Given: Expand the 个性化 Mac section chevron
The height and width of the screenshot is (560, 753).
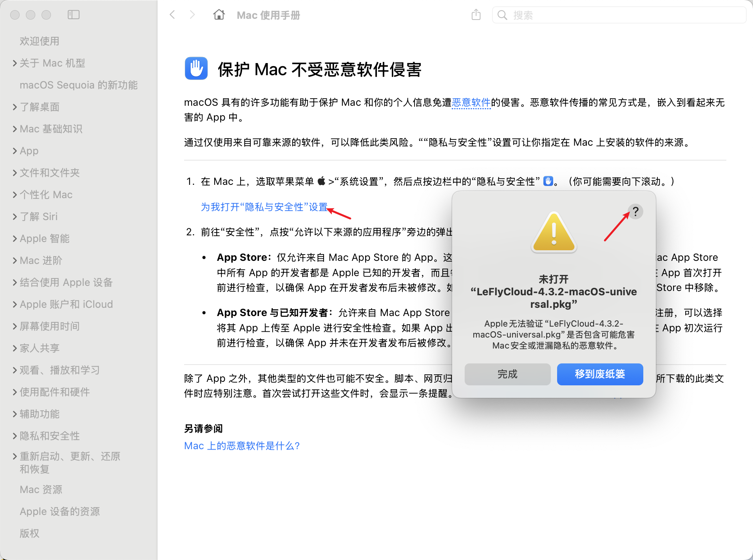Looking at the screenshot, I should 14,195.
